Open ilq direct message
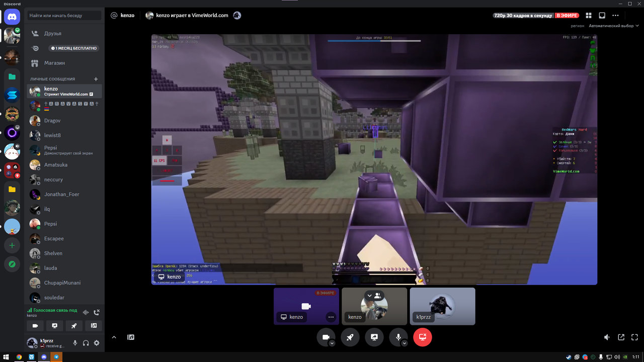644x362 pixels. click(64, 209)
